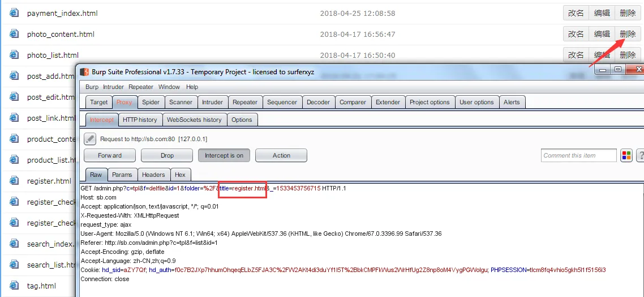Viewport: 644px width, 297px height.
Task: Click file icon beside photo_list.html
Action: pyautogui.click(x=14, y=55)
